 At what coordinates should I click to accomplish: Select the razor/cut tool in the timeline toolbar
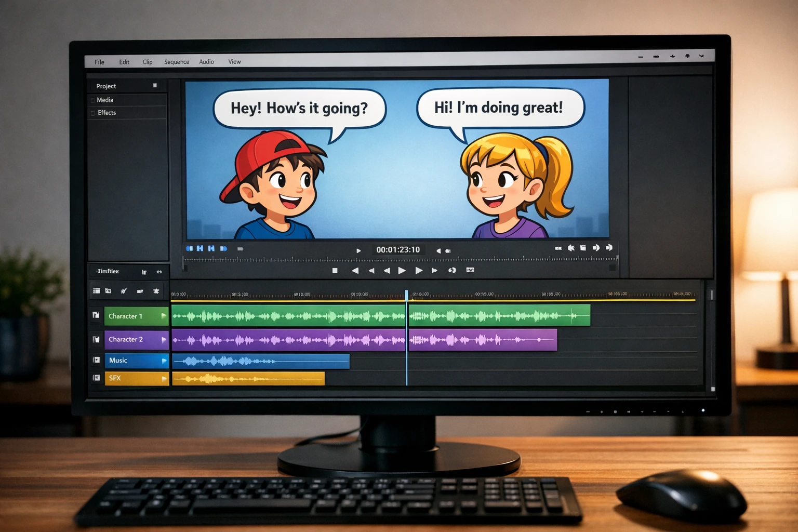124,291
